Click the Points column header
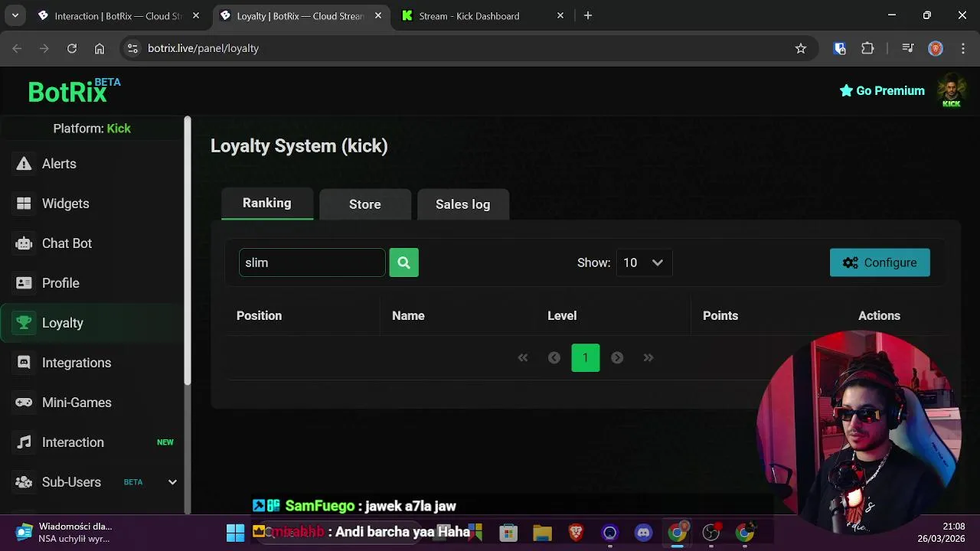The width and height of the screenshot is (980, 551). pyautogui.click(x=720, y=315)
